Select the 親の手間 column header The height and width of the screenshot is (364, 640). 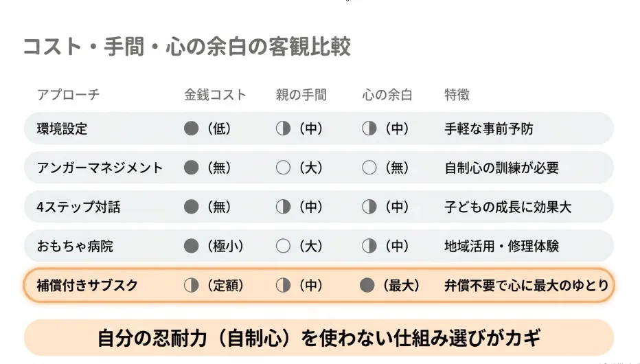[301, 95]
